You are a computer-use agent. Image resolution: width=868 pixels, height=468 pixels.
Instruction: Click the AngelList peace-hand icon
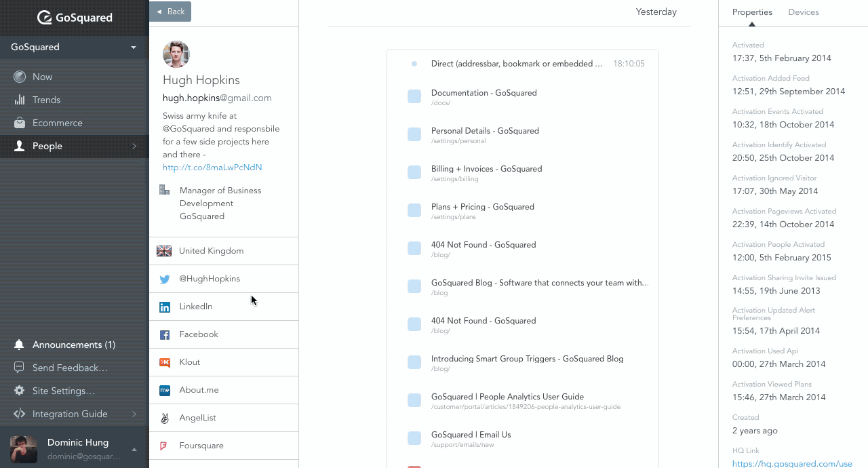coord(164,418)
